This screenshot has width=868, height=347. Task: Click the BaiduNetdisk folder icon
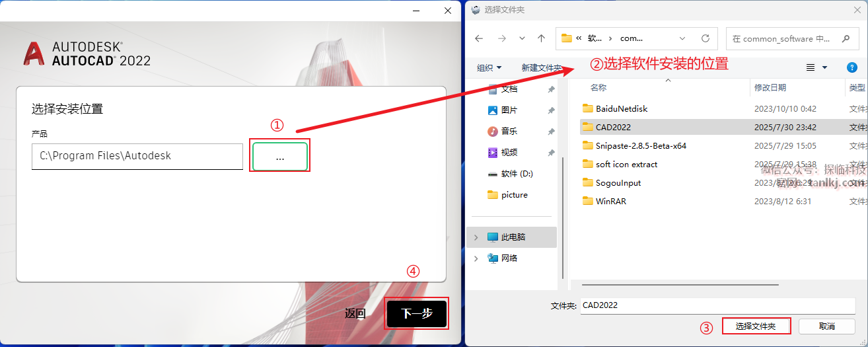pos(588,108)
